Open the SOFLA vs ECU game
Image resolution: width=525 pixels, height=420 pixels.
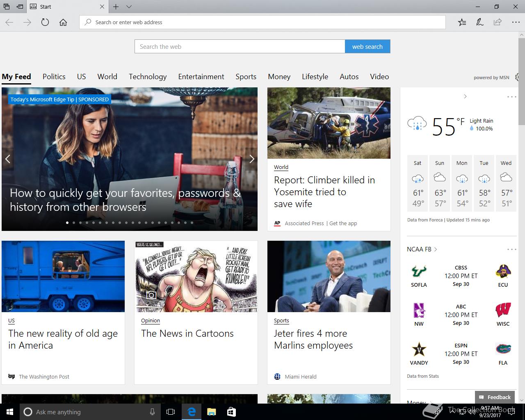461,276
